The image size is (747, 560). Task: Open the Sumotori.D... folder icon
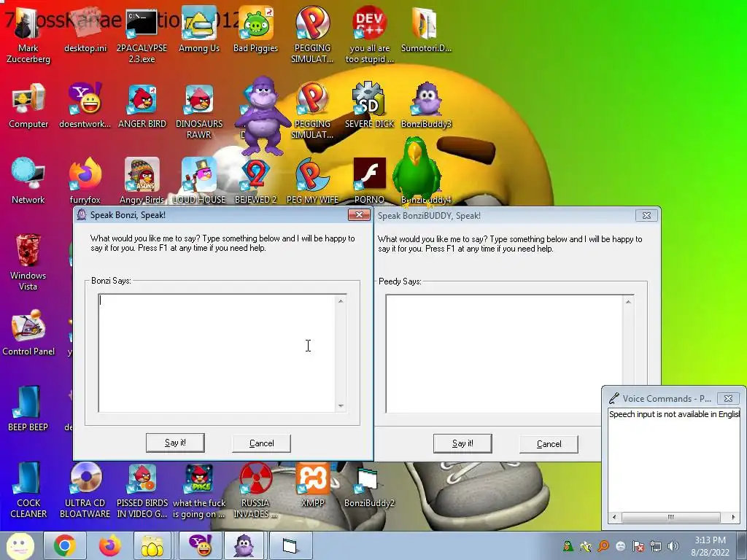[426, 29]
